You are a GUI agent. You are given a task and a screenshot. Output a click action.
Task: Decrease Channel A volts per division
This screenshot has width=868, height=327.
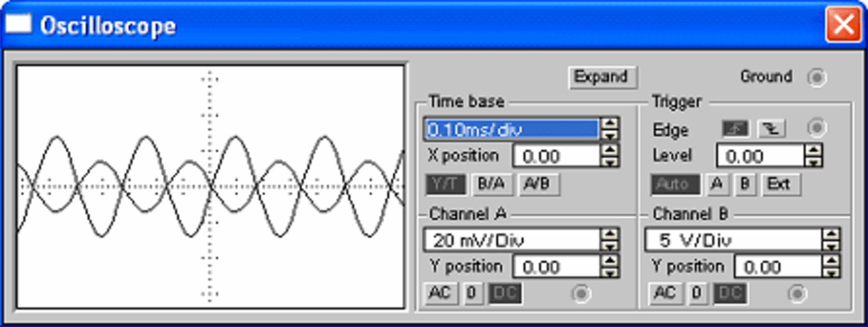(x=611, y=245)
